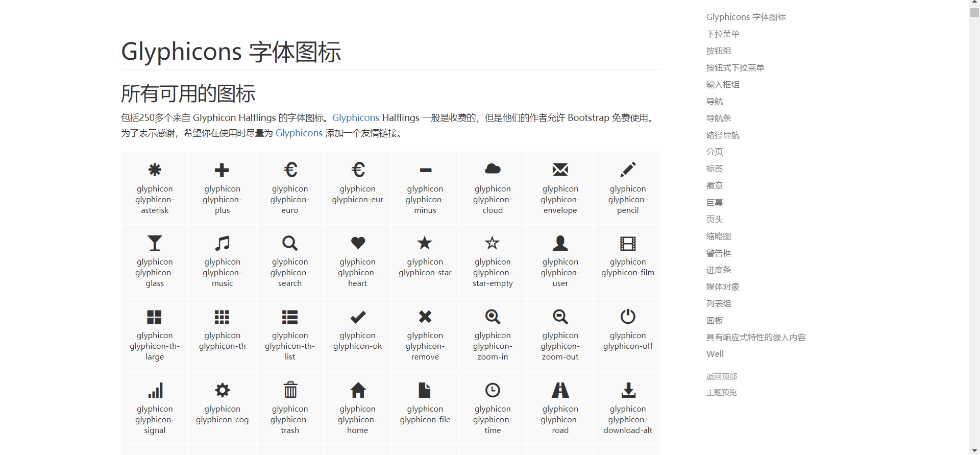Go to 警告框 section in sidebar

[719, 253]
